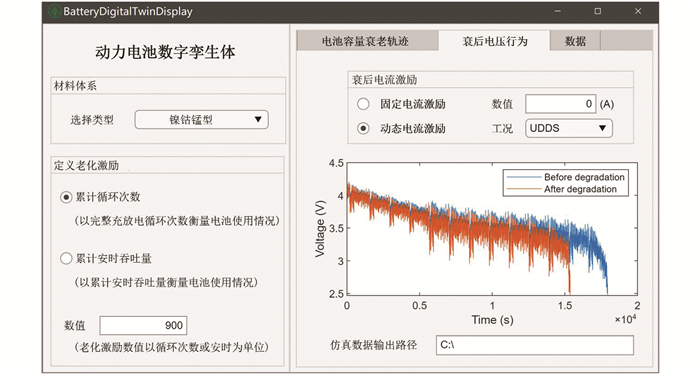Switch to the 衰后电压行为 tab

tap(494, 41)
